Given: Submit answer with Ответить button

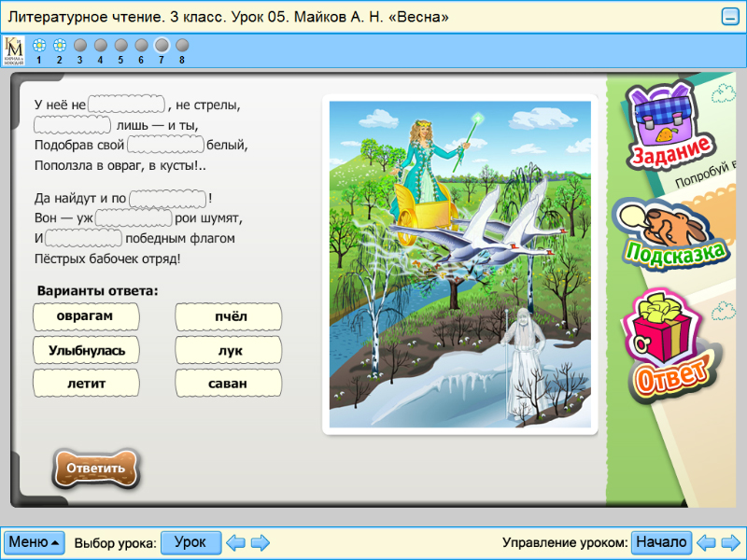Looking at the screenshot, I should tap(96, 469).
